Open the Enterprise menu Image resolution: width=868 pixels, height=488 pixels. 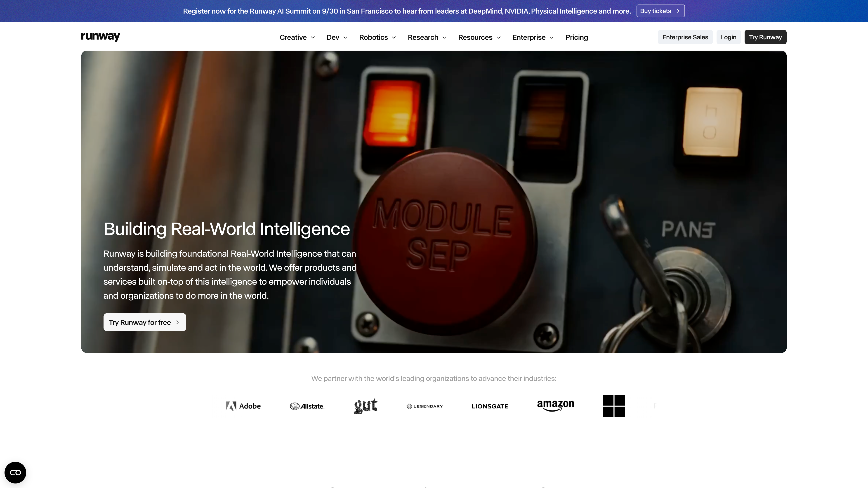(533, 37)
